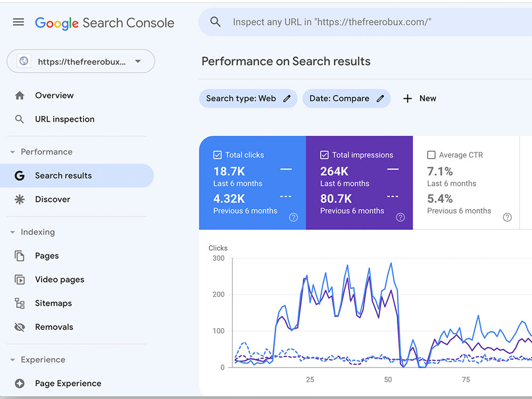Collapse the Performance section

tap(13, 152)
